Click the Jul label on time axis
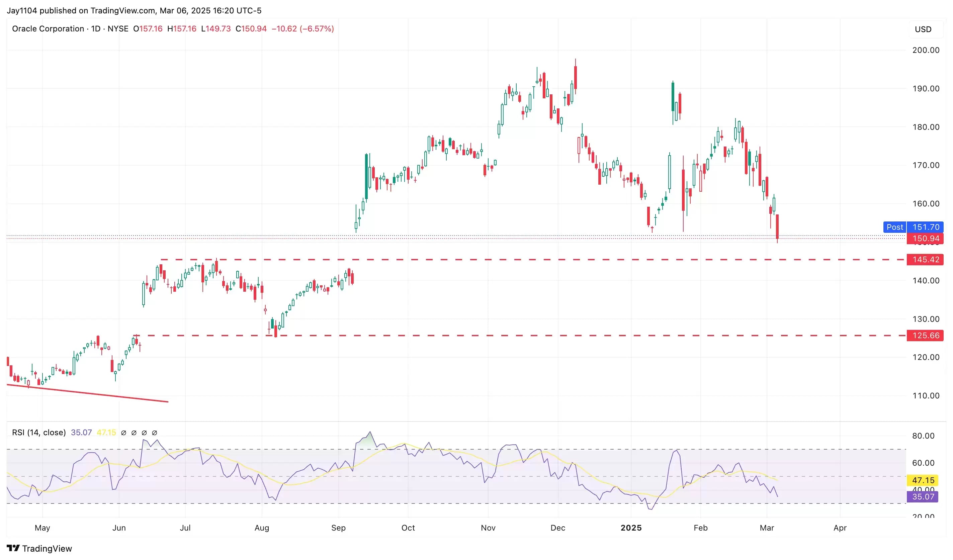This screenshot has height=560, width=953. [185, 528]
